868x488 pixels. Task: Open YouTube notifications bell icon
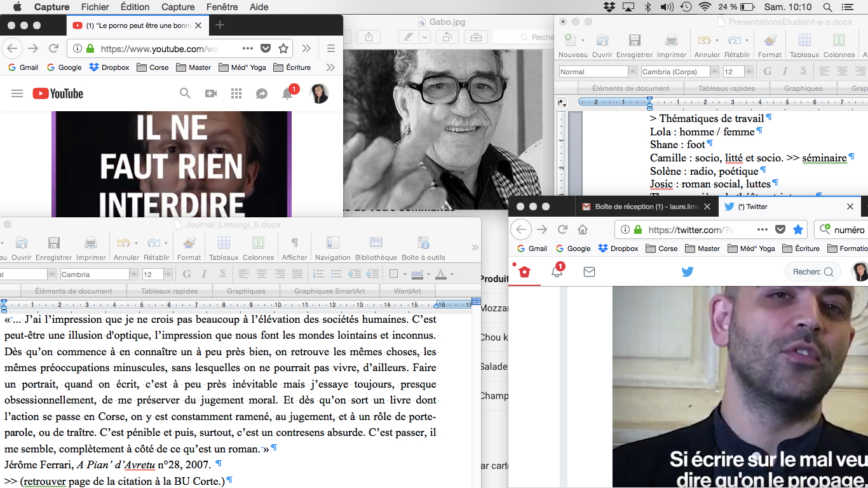(287, 94)
